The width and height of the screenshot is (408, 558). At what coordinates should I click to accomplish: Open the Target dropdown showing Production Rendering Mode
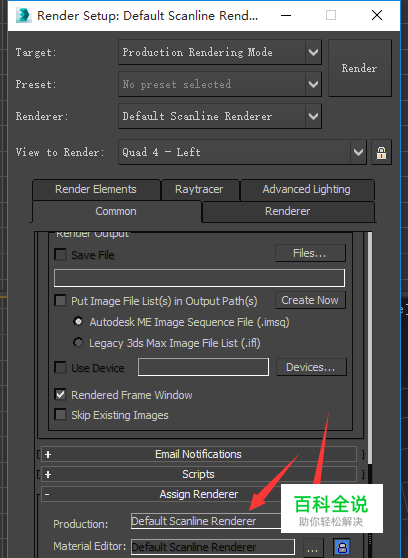(220, 52)
